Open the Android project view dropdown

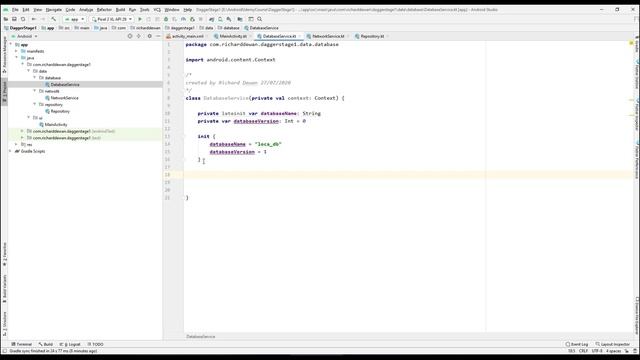(x=24, y=36)
